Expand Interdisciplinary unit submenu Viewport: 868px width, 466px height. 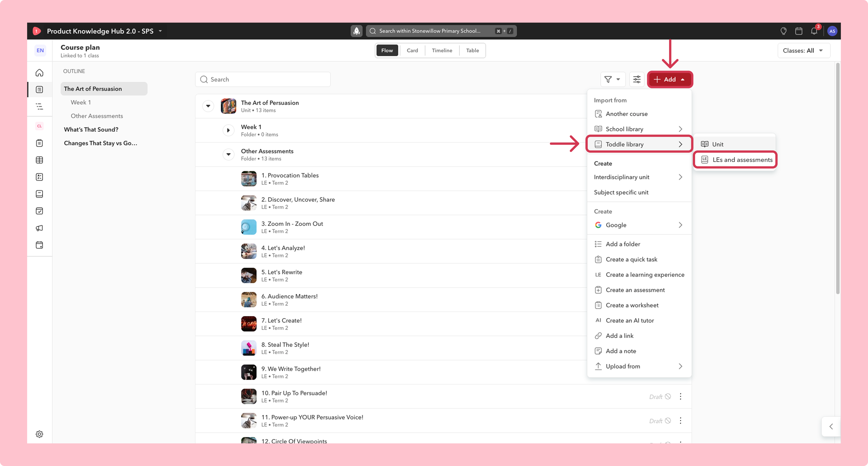click(x=680, y=177)
